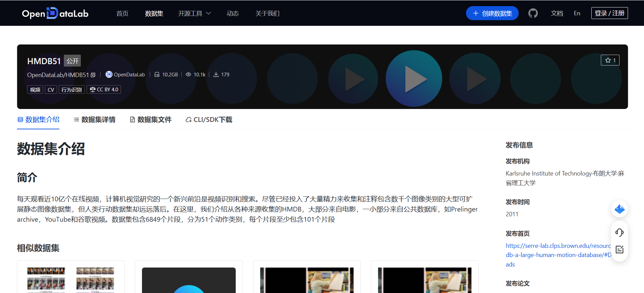644x293 pixels.
Task: Open the first similar dataset thumbnail card
Action: point(71,277)
